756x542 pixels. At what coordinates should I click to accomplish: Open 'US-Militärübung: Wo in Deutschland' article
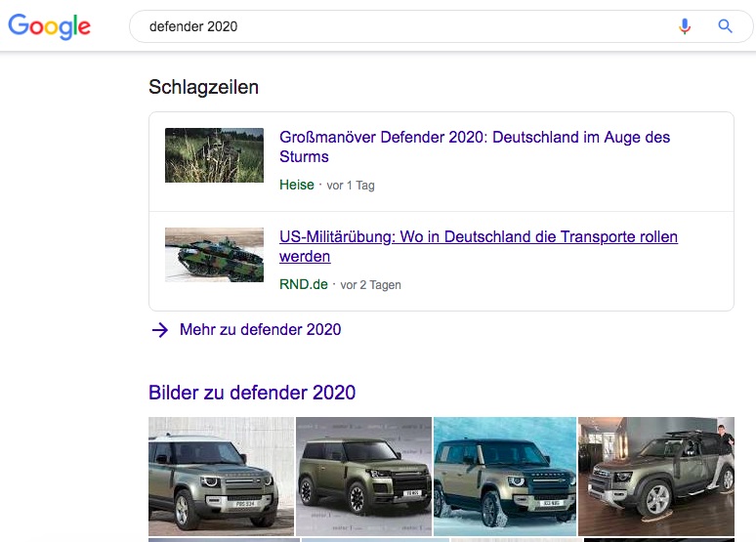point(479,246)
